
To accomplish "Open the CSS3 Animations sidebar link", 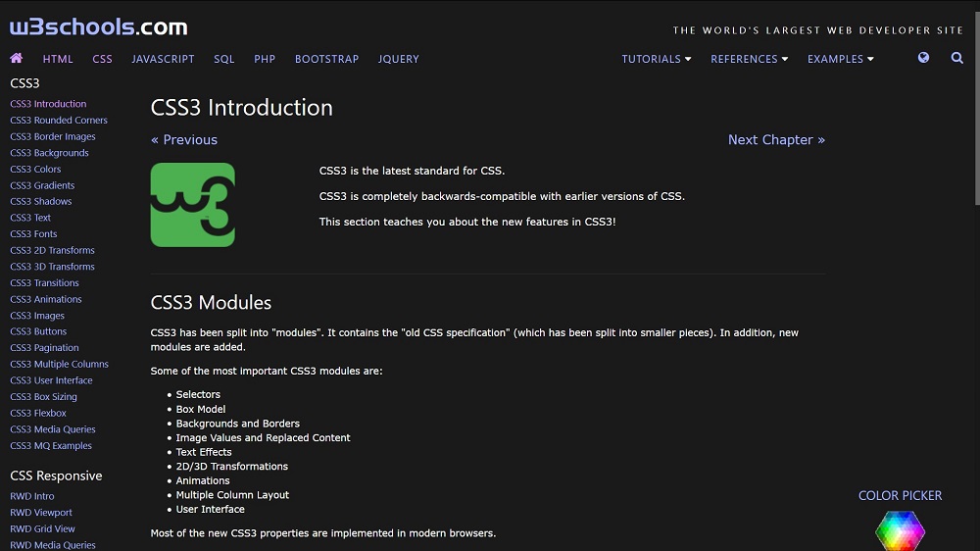I will [46, 299].
